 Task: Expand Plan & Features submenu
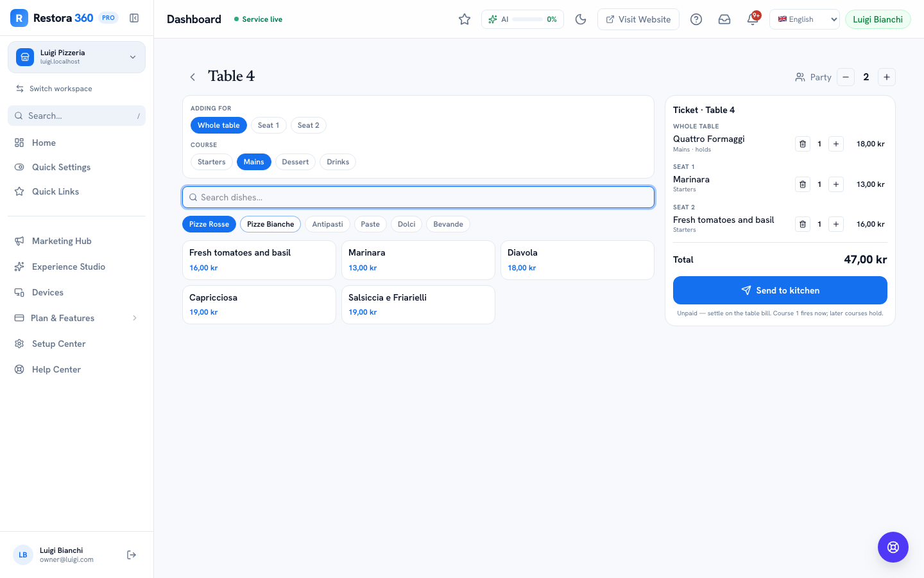tap(76, 318)
